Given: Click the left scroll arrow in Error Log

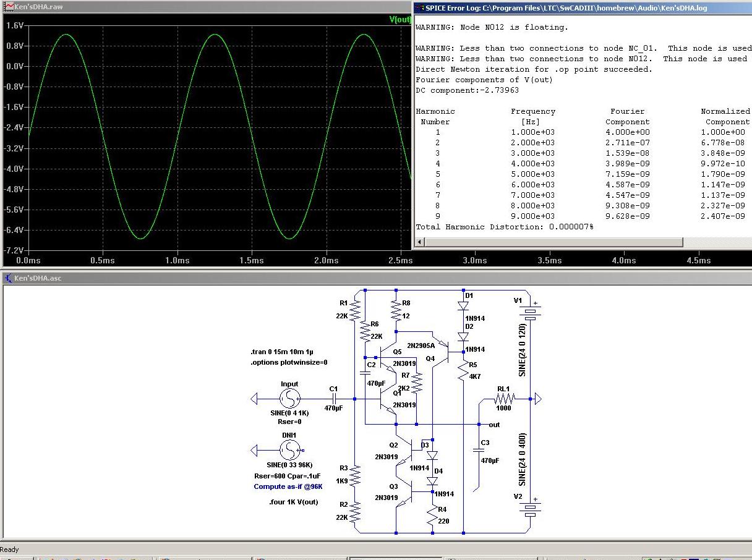Looking at the screenshot, I should click(419, 242).
